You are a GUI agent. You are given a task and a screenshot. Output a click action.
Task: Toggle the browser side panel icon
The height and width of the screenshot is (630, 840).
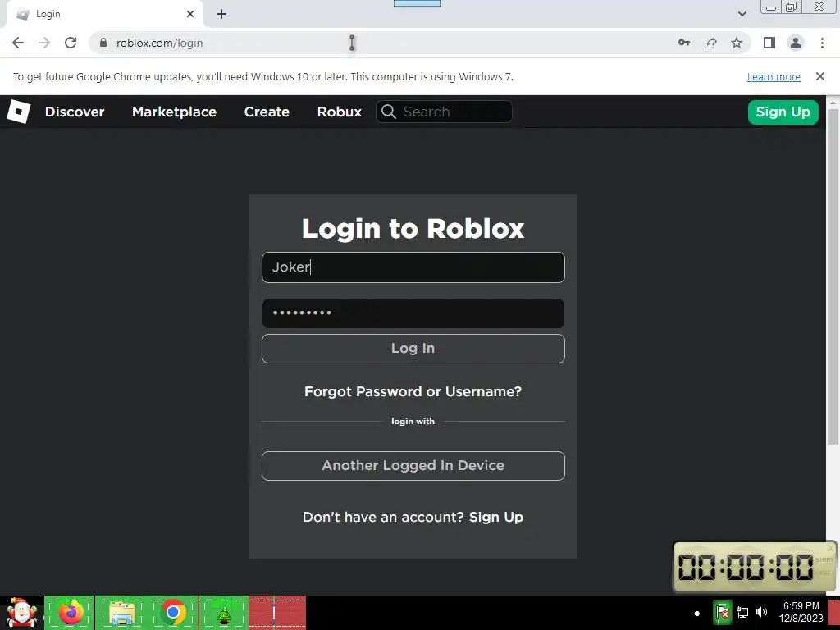(769, 43)
